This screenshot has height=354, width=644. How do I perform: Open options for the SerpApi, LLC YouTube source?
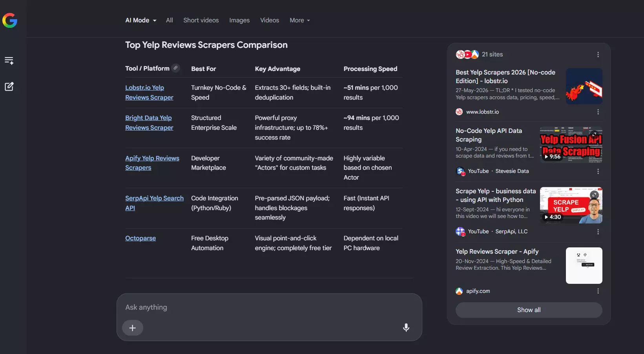(598, 232)
